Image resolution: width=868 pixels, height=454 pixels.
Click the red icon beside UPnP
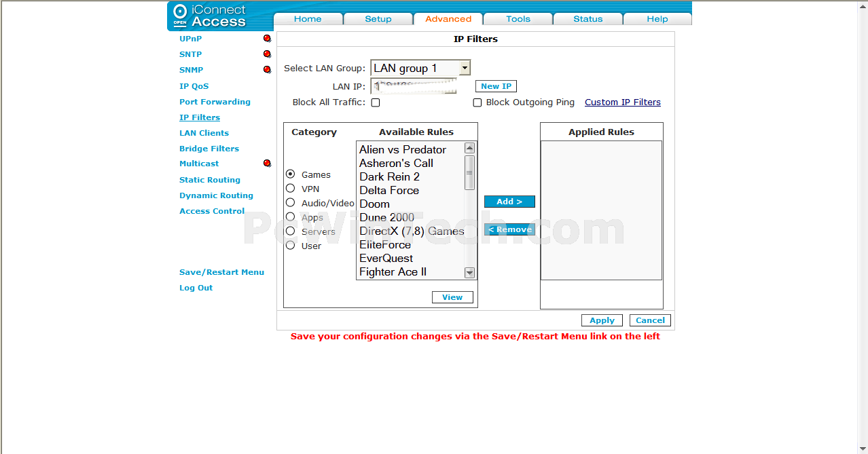(x=267, y=39)
